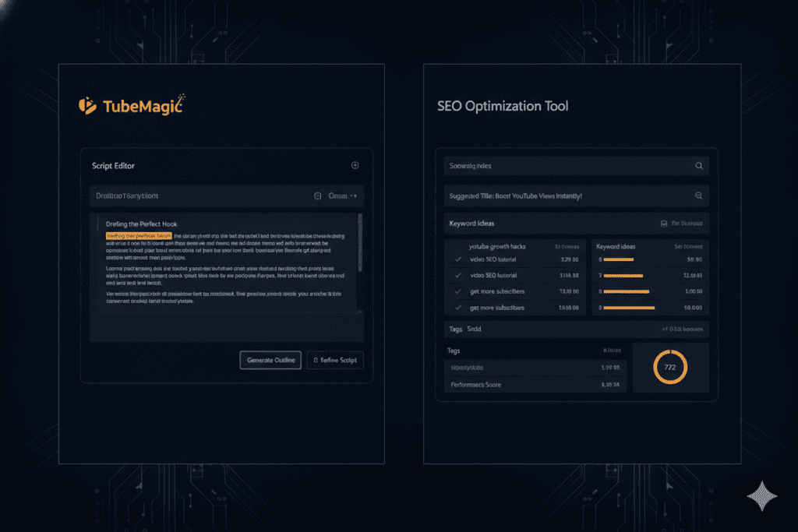Open the dropdown at the right of the Tags bar
This screenshot has height=532, width=798.
pyautogui.click(x=682, y=329)
